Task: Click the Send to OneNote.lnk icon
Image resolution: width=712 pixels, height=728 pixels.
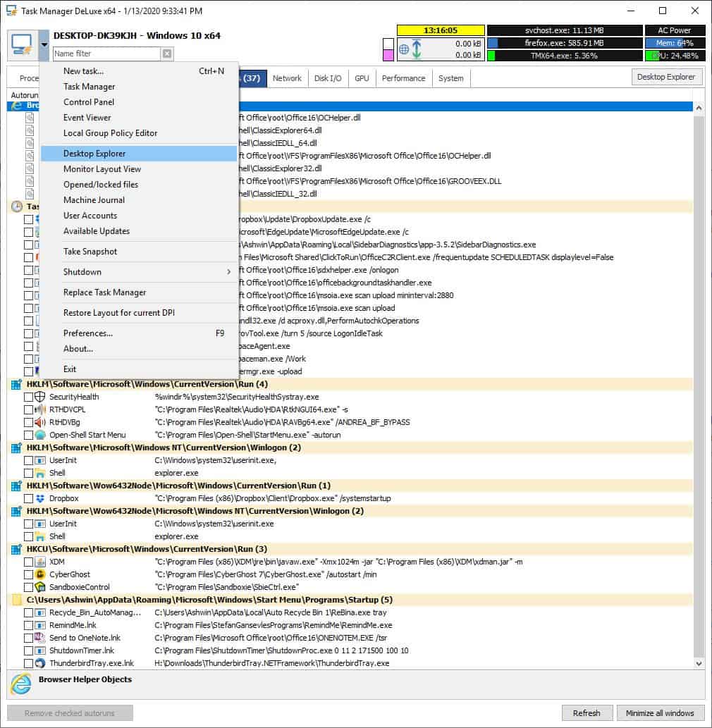Action: [x=40, y=638]
